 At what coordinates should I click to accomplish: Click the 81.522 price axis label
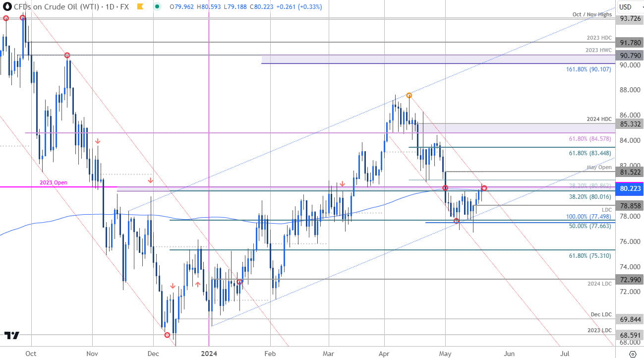(629, 172)
